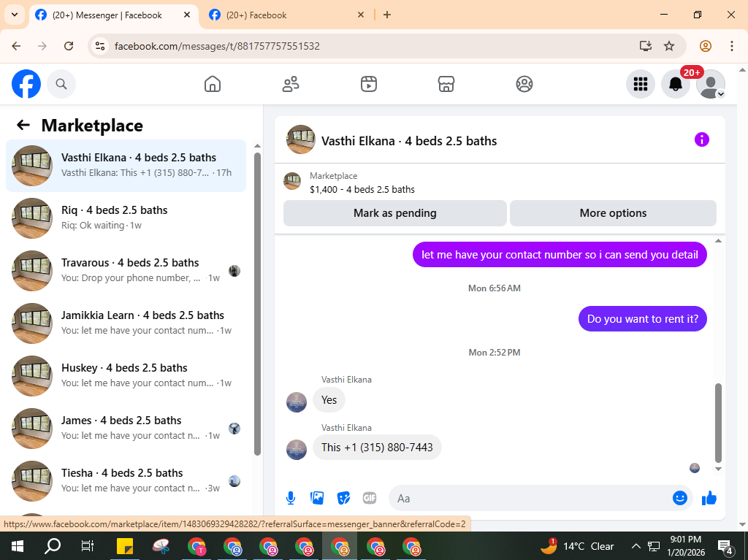748x560 pixels.
Task: Open Sticky Notes on the taskbar
Action: click(x=125, y=546)
